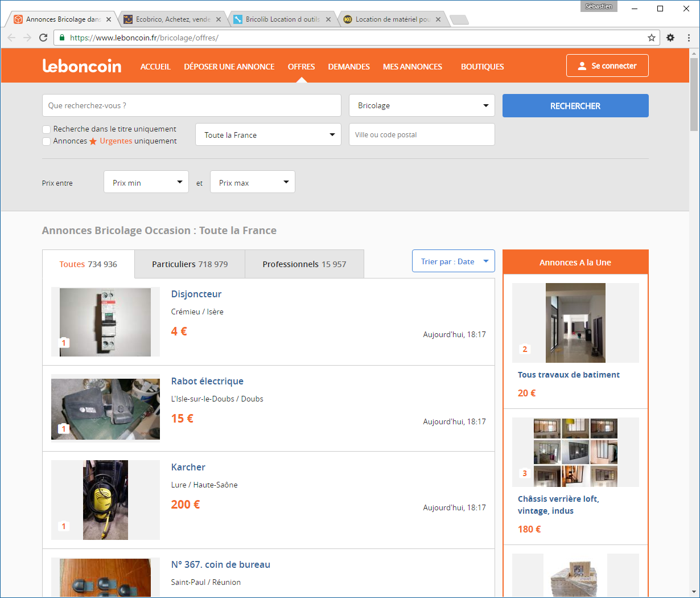Select DEMANDES in the navigation bar
This screenshot has width=700, height=598.
pyautogui.click(x=349, y=67)
